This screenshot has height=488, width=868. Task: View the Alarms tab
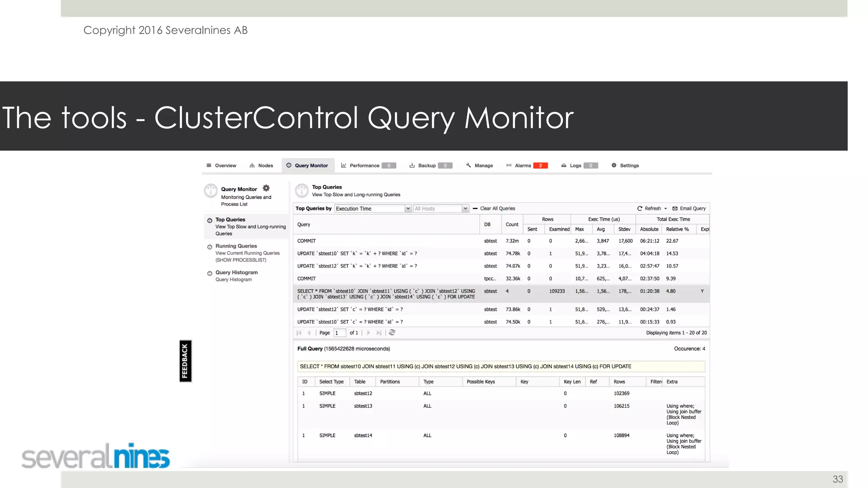click(x=527, y=166)
